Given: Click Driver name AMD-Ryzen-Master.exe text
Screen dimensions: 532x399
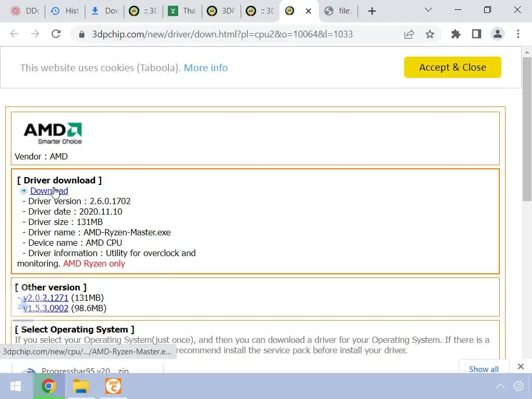Looking at the screenshot, I should click(x=99, y=232).
